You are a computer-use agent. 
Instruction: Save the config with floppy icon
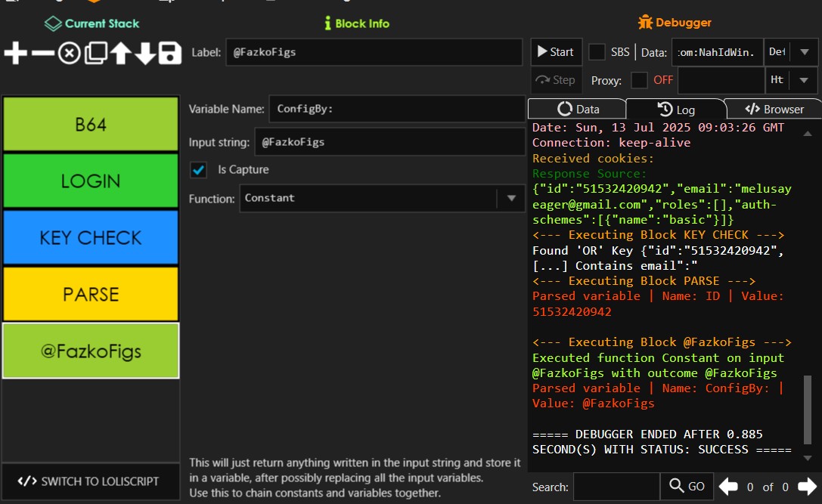coord(170,53)
